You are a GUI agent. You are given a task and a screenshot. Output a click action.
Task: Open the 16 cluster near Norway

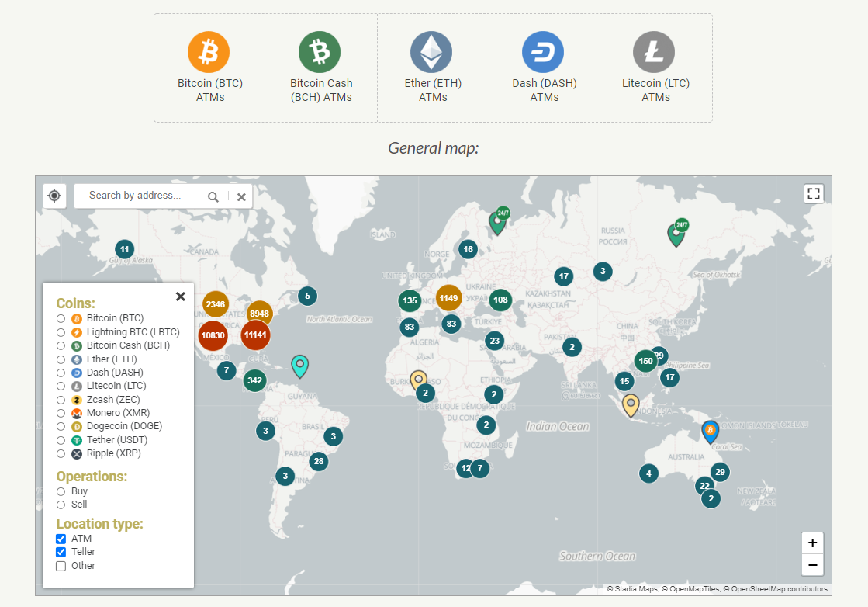[469, 249]
